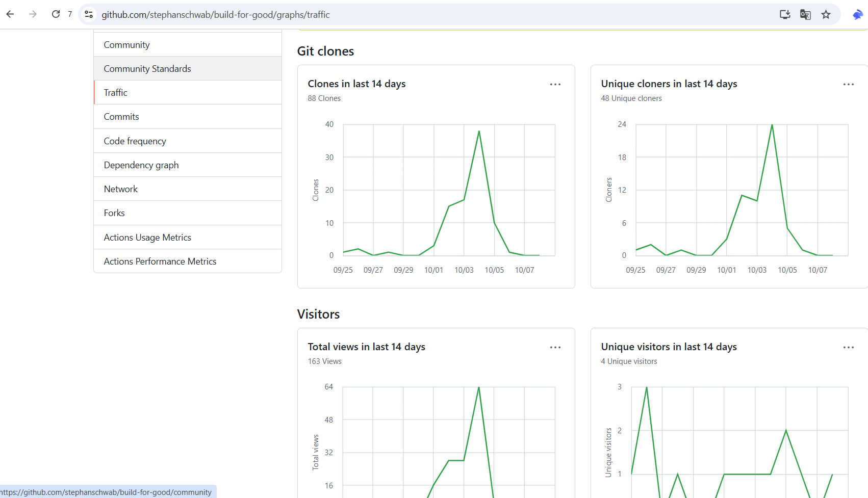Open the Commits insights page
Screen dimensions: 868x498
(121, 117)
